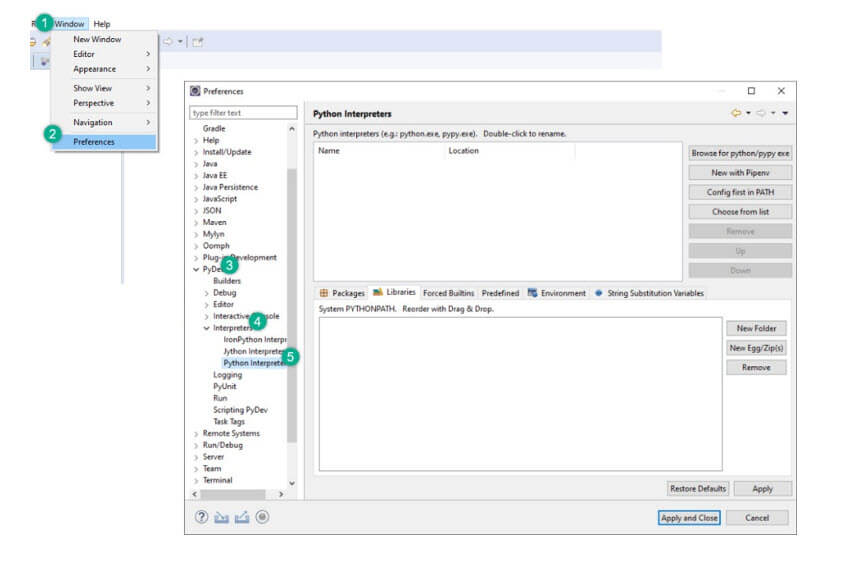Expand the Maven preferences node

tap(196, 222)
